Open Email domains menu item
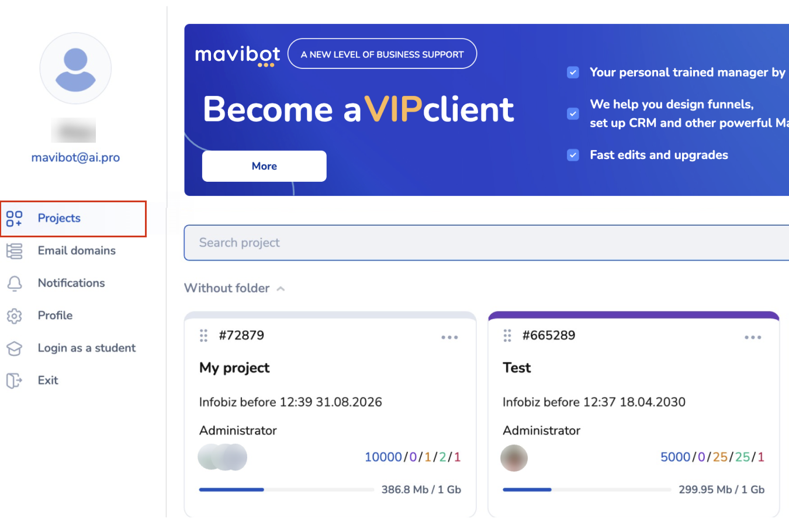 [x=77, y=251]
